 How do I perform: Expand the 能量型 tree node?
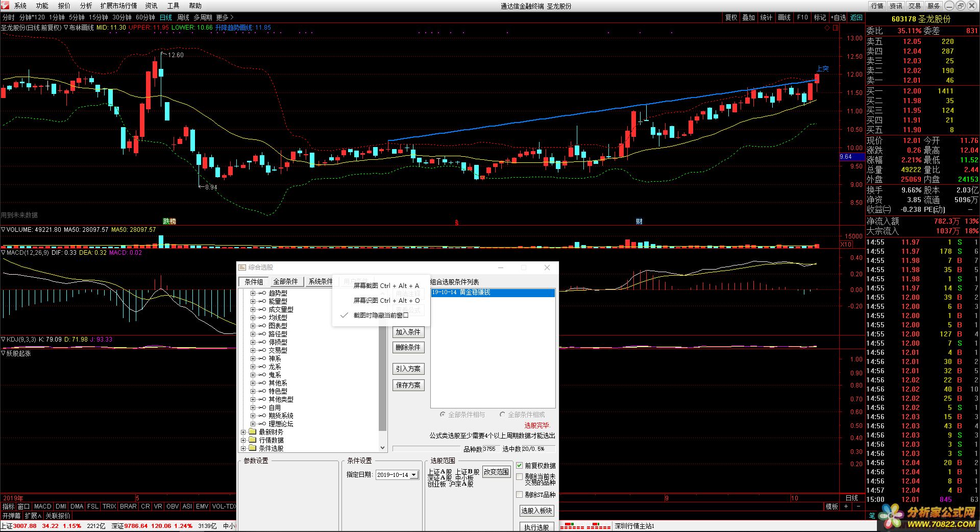[253, 301]
